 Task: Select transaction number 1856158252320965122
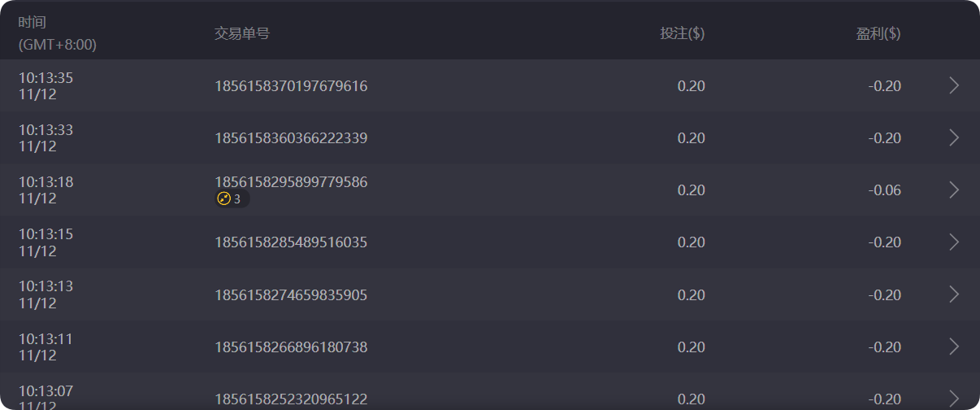291,399
